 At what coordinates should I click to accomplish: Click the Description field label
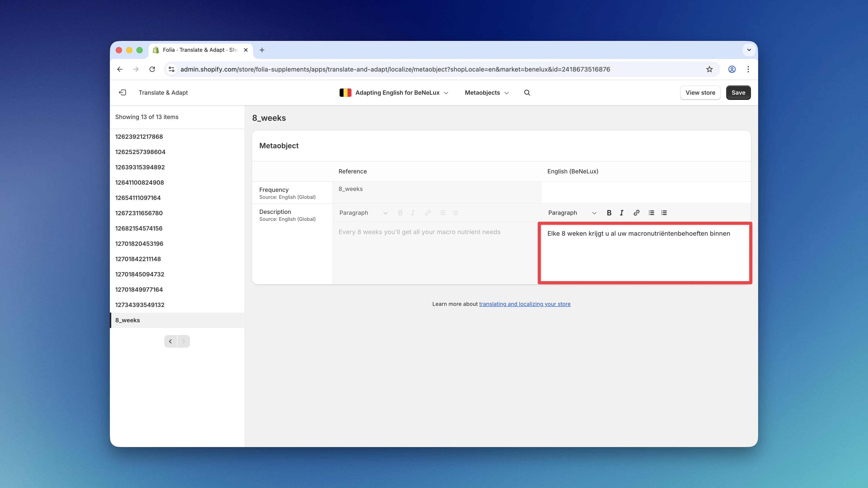click(275, 212)
